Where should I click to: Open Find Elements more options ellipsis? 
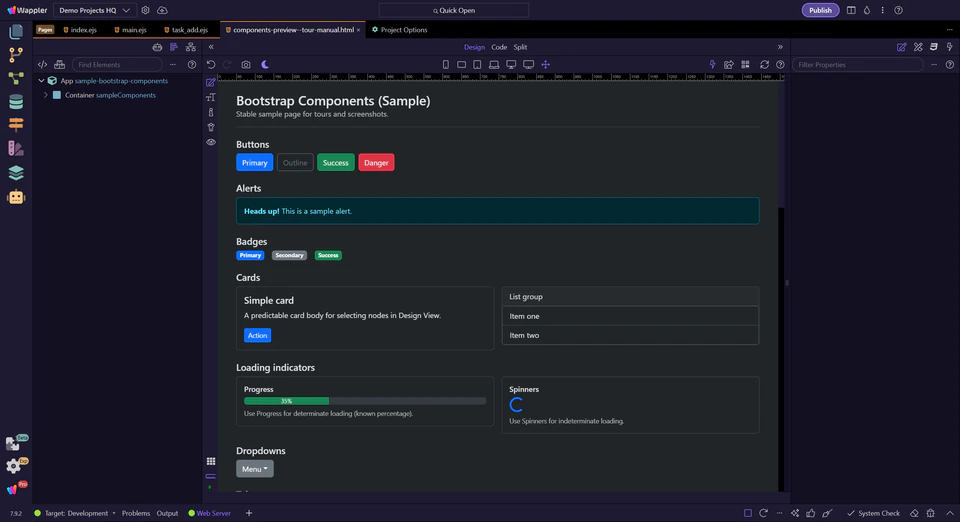(x=173, y=64)
